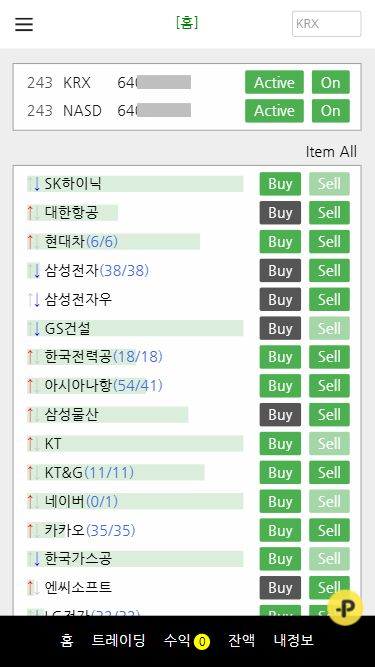Viewport: 375px width, 667px height.
Task: Click the progress bar of KT&G(11/11)
Action: click(x=116, y=473)
